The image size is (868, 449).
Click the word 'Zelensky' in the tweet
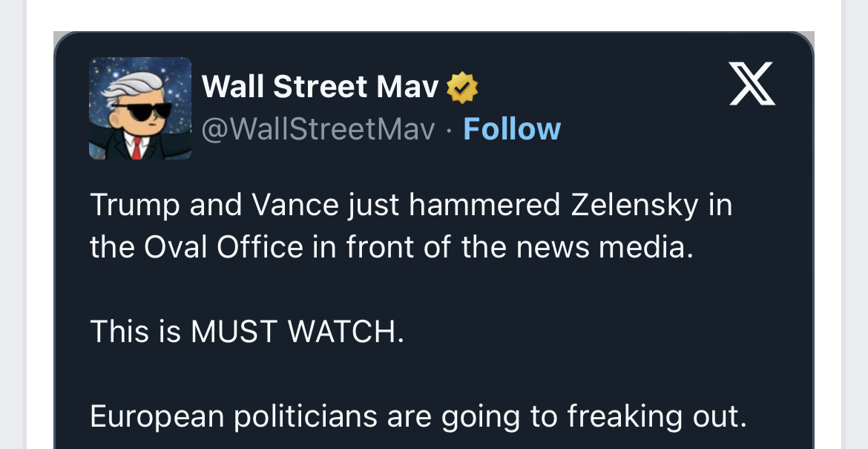point(634,205)
